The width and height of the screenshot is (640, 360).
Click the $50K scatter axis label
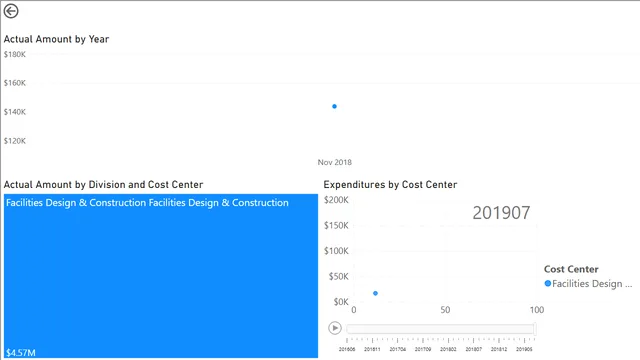tap(339, 276)
